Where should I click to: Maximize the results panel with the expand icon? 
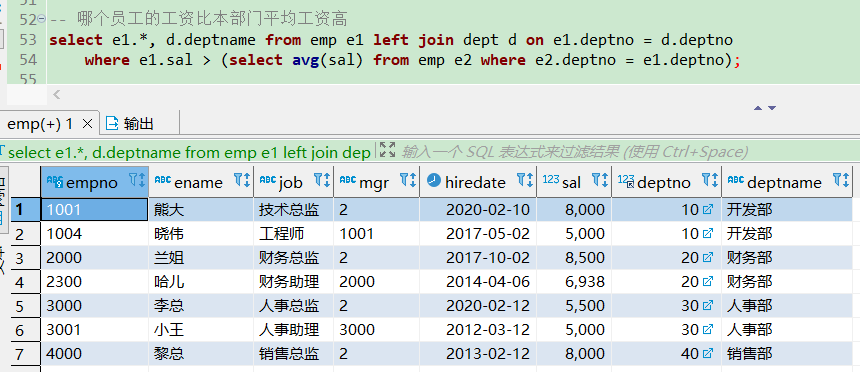(x=387, y=150)
